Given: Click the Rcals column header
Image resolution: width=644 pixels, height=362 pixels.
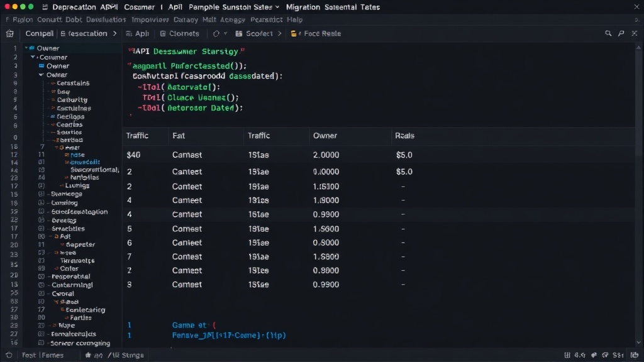Looking at the screenshot, I should click(x=404, y=136).
